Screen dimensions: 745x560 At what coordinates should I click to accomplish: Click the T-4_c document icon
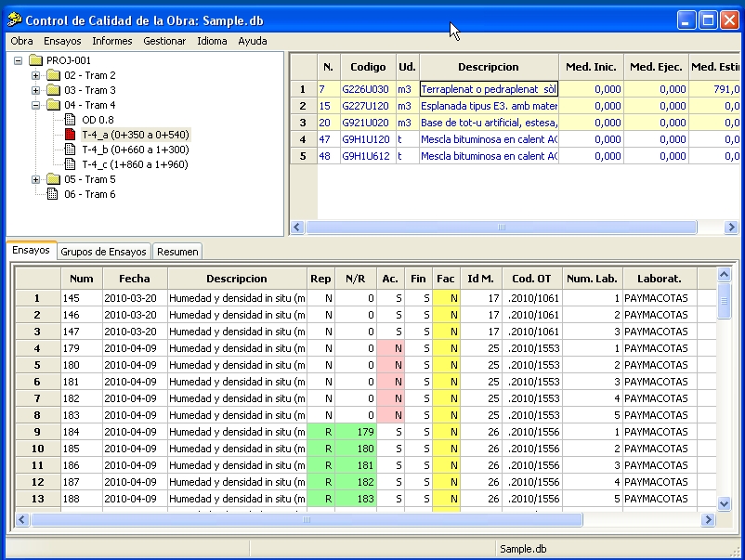70,164
